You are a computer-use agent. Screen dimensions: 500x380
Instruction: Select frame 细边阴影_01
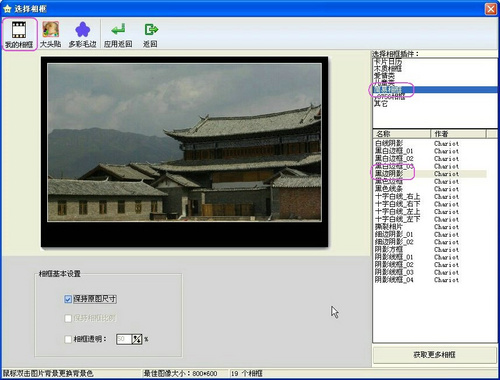pyautogui.click(x=394, y=234)
